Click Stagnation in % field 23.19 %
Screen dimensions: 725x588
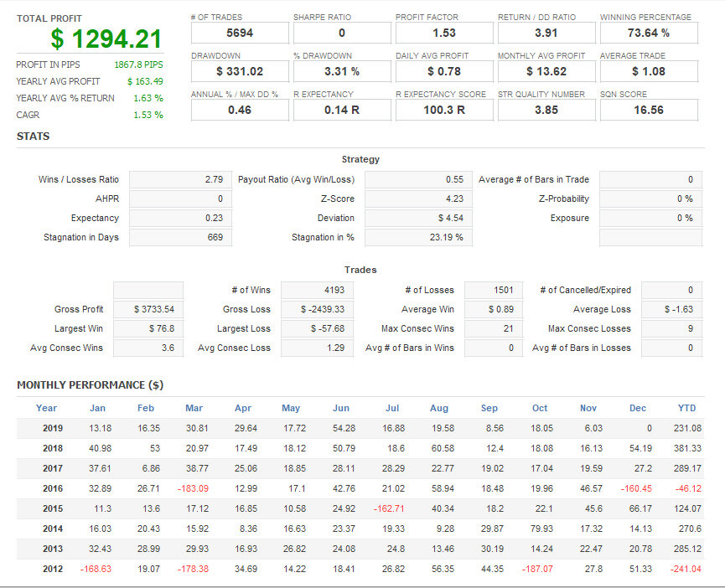(x=418, y=237)
